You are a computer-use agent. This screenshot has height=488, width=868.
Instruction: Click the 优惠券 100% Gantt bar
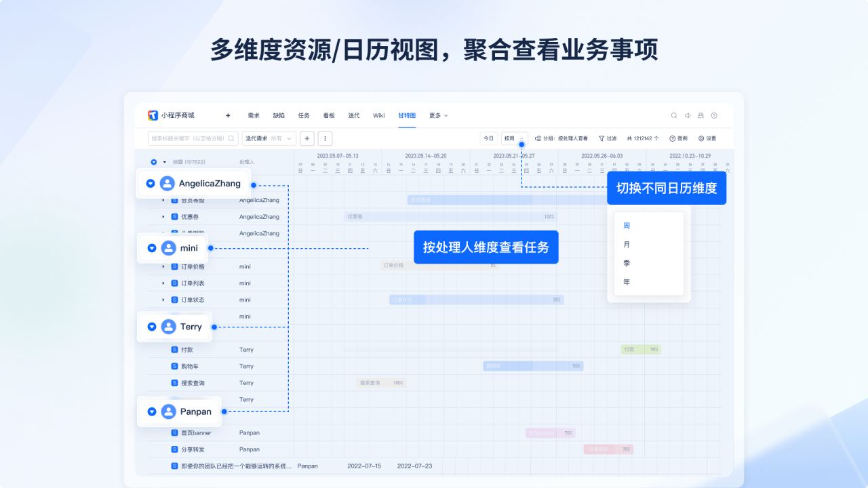pyautogui.click(x=450, y=217)
